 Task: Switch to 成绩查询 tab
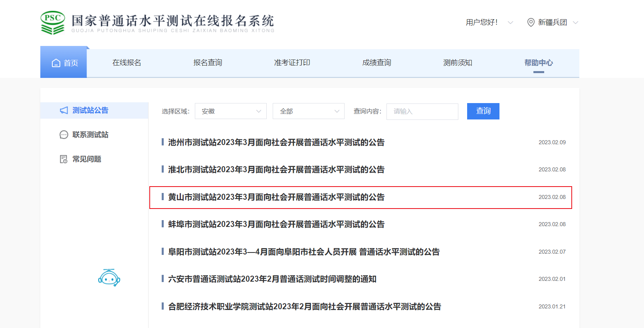tap(376, 63)
